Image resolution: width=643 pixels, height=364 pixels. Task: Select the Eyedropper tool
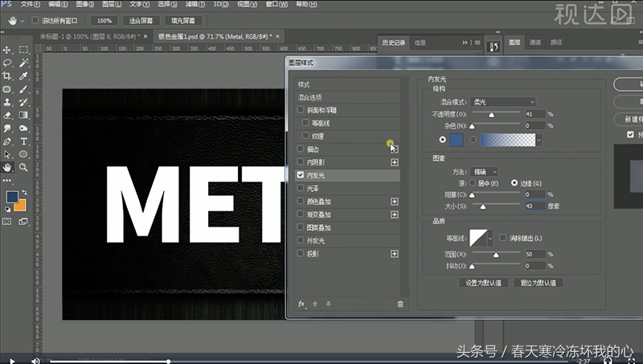[24, 76]
